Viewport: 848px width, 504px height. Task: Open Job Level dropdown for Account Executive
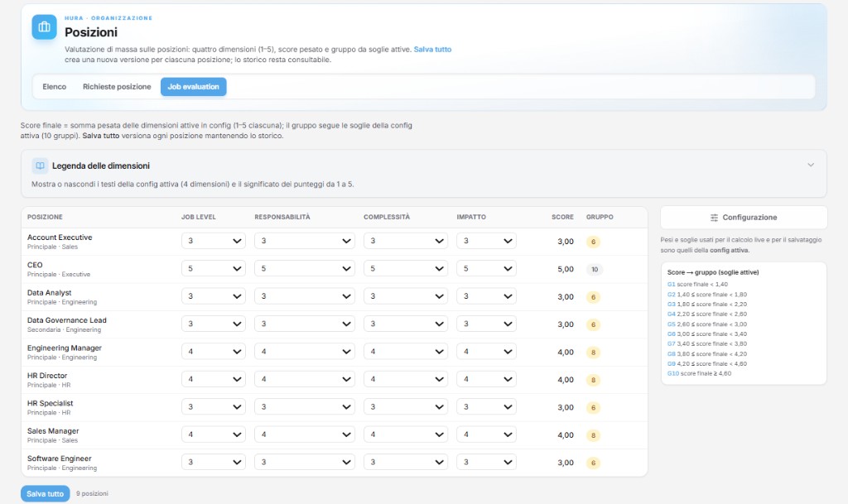point(214,241)
